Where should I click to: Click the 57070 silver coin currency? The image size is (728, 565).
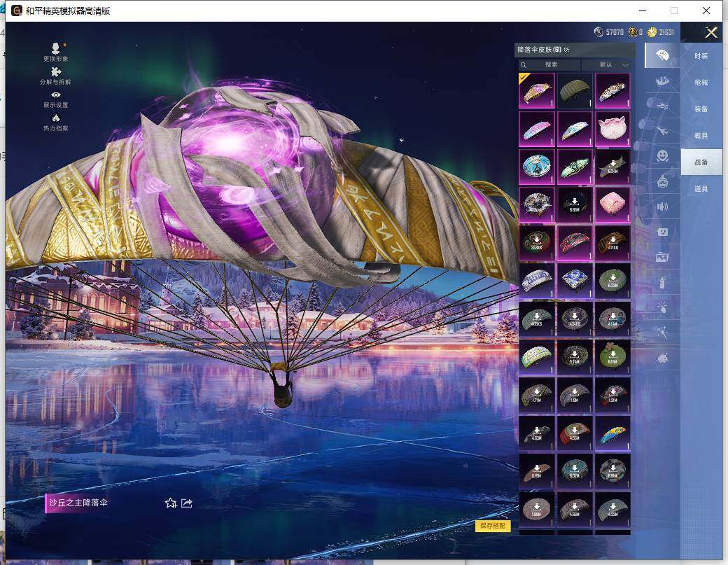coord(609,32)
